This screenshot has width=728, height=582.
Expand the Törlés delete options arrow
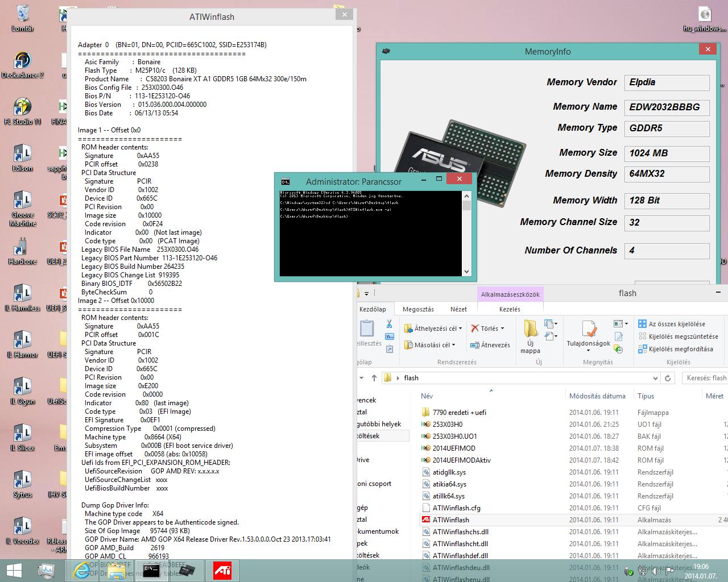tap(503, 329)
